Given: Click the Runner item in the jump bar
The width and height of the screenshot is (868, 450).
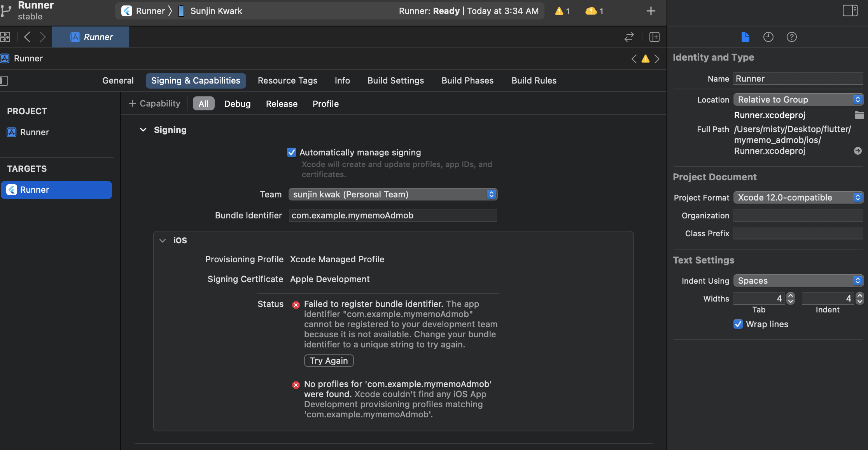Looking at the screenshot, I should click(22, 59).
